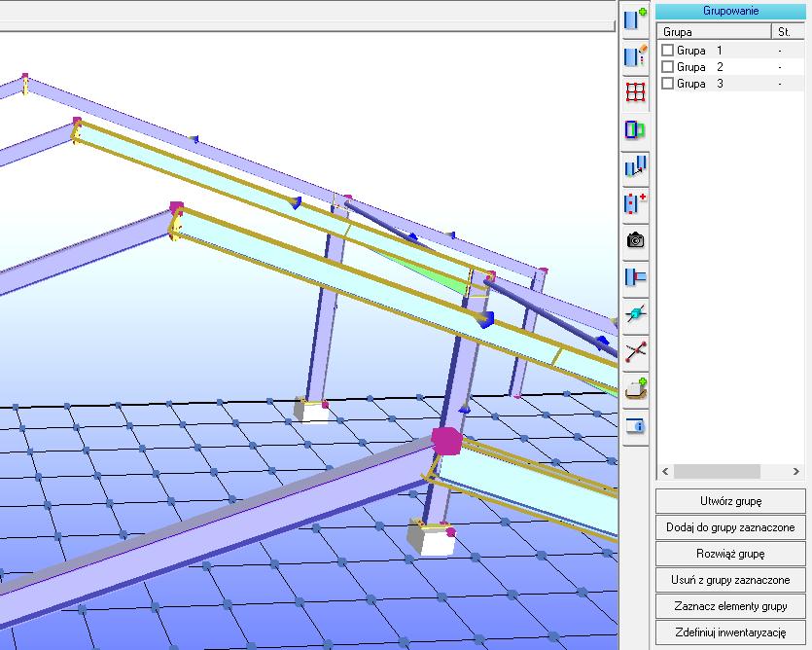Click the Grupa column header
The image size is (812, 650).
[714, 32]
